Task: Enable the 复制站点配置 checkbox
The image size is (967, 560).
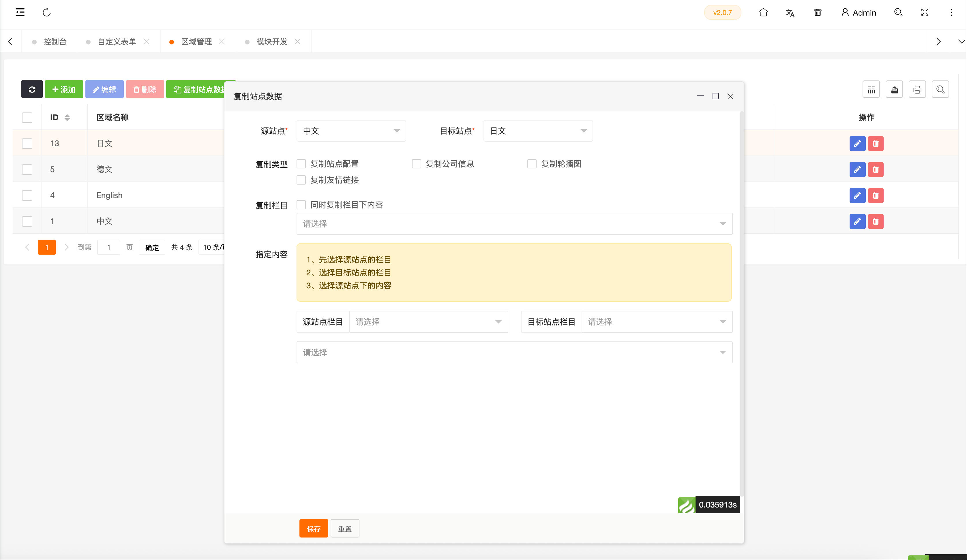Action: (x=301, y=164)
